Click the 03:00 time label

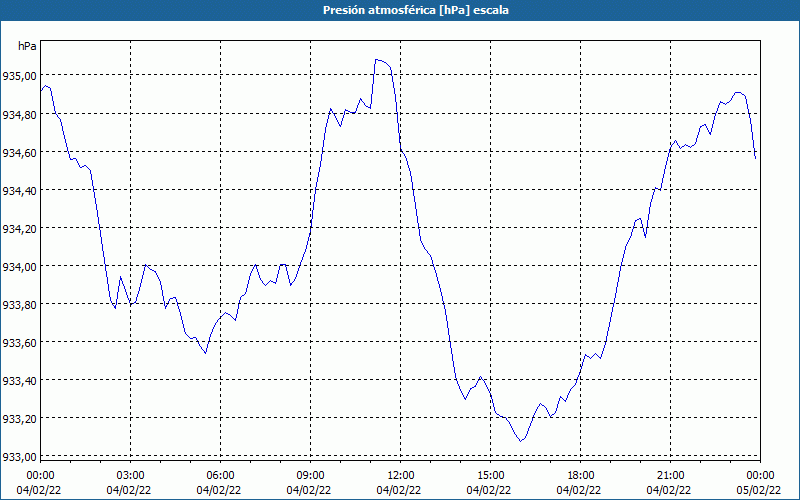coord(131,476)
